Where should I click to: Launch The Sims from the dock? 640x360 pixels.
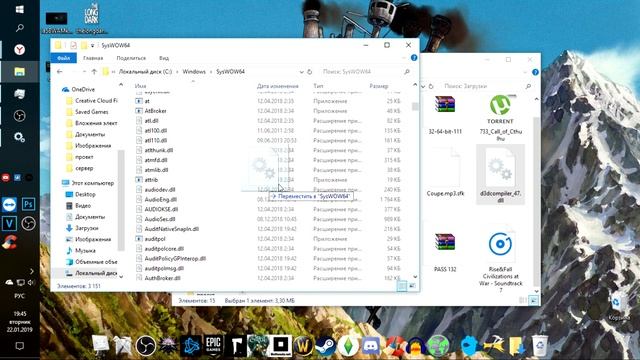pyautogui.click(x=348, y=345)
